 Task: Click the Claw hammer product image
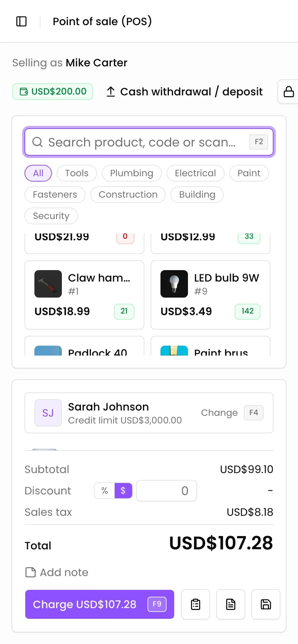click(x=48, y=284)
